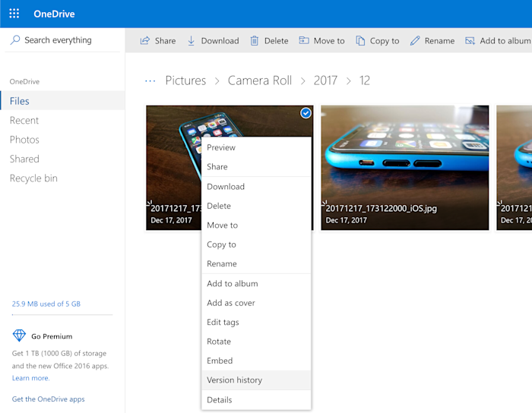Choose Rename in the context menu
The image size is (532, 413).
point(256,263)
